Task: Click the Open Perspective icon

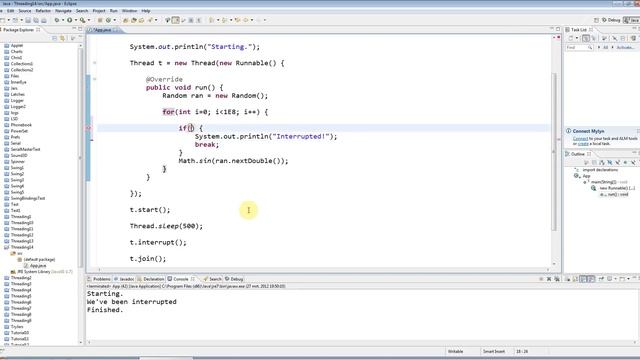Action: coord(596,20)
